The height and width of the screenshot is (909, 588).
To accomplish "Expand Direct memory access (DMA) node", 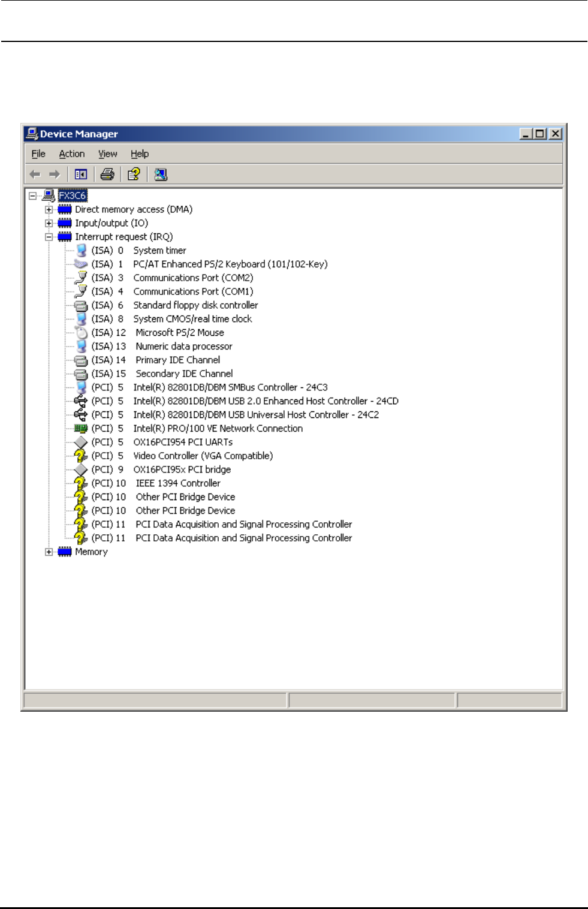I will point(49,209).
